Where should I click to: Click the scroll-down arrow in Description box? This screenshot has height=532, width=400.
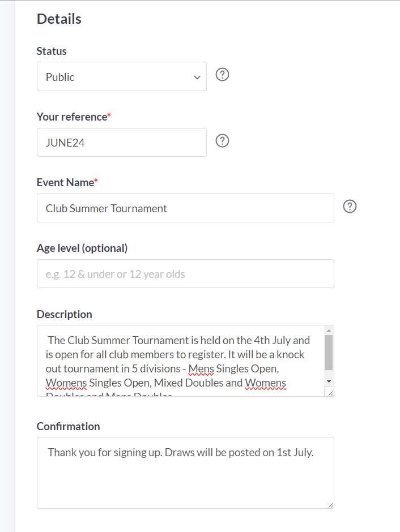[x=329, y=381]
